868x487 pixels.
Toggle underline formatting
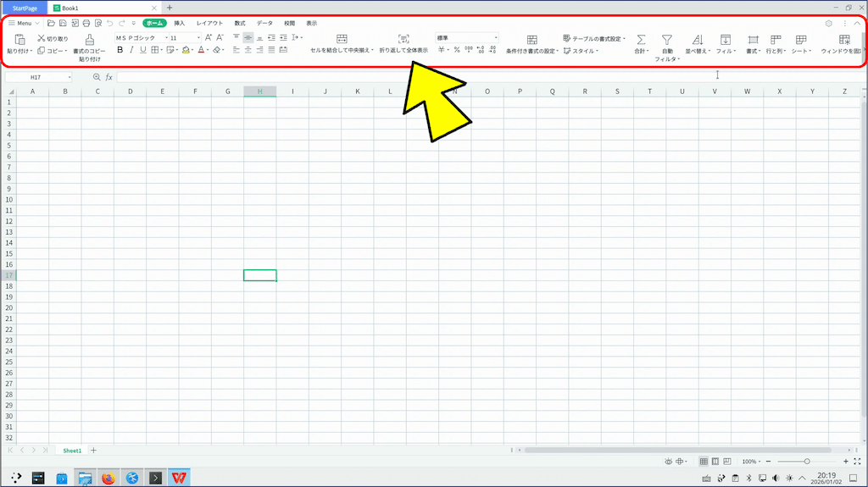(x=142, y=50)
